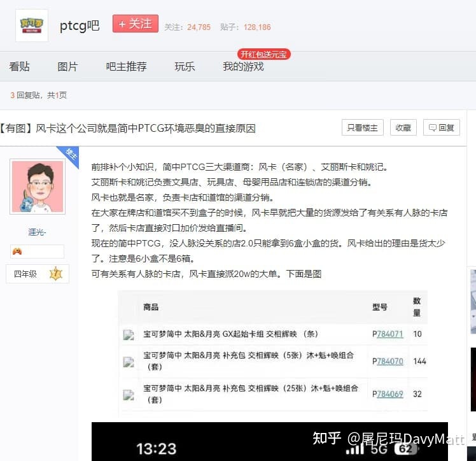Viewport: 476px width, 461px height.
Task: Click the 关注: 24,785 follower count
Action: pos(187,27)
